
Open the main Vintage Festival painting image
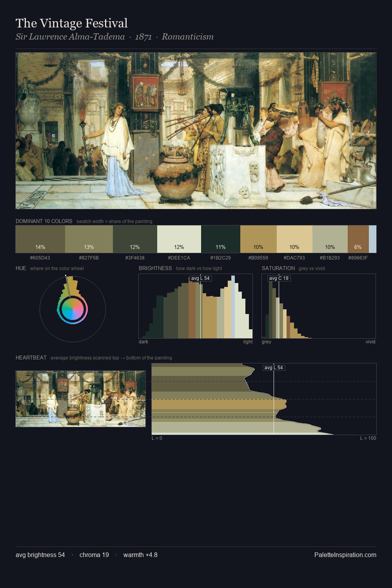pos(196,131)
